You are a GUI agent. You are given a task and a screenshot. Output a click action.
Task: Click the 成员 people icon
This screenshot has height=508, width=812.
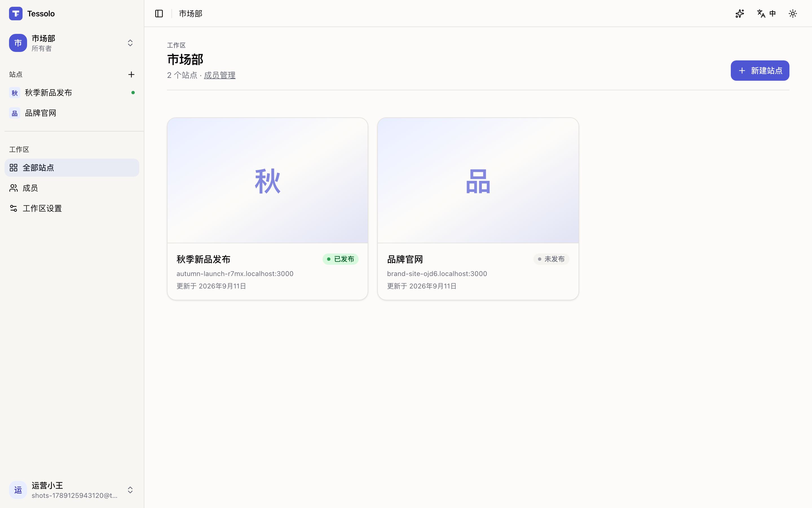pyautogui.click(x=14, y=188)
